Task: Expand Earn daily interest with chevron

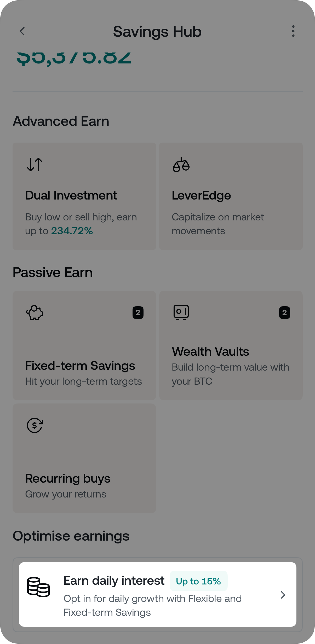Action: (x=283, y=595)
